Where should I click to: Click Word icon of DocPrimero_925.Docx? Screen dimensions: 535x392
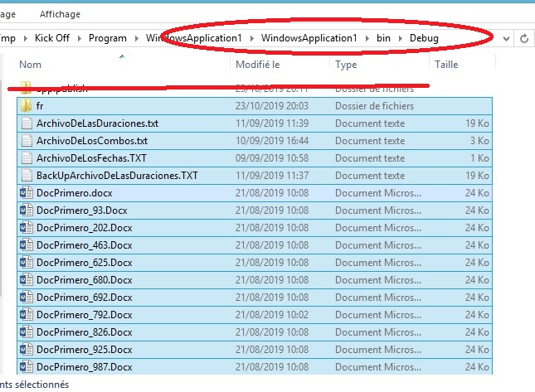pyautogui.click(x=27, y=350)
